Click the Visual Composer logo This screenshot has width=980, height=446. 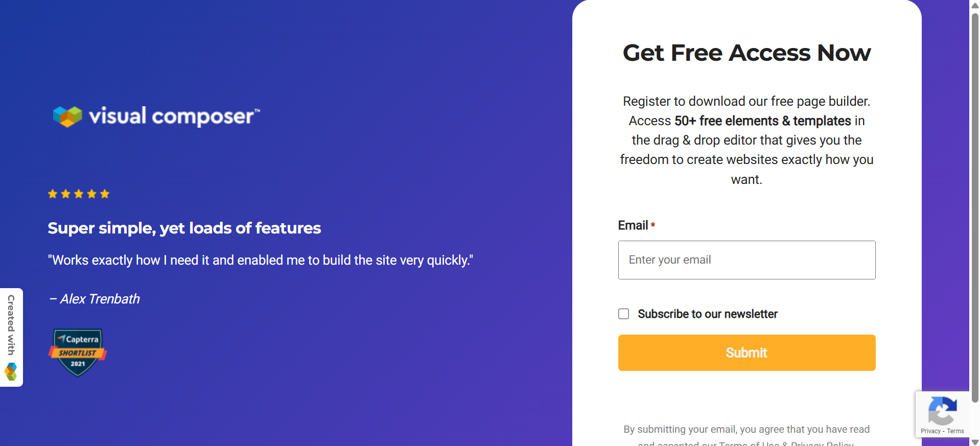(155, 116)
